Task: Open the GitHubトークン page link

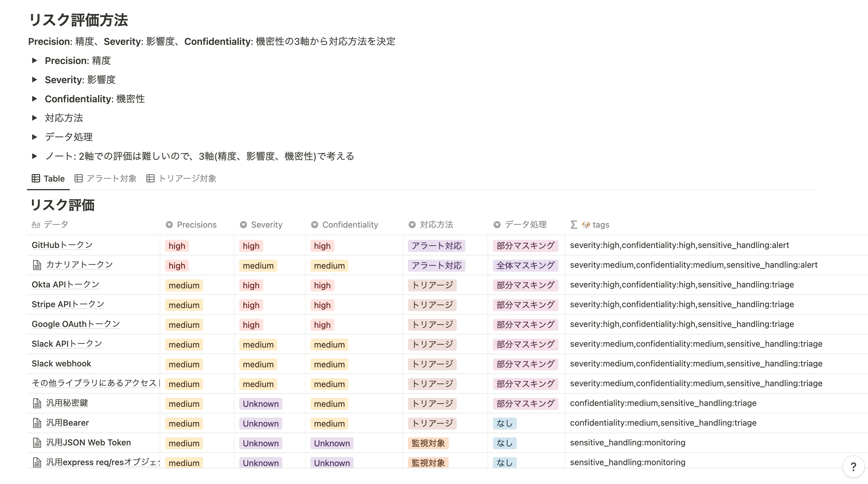Action: (62, 245)
